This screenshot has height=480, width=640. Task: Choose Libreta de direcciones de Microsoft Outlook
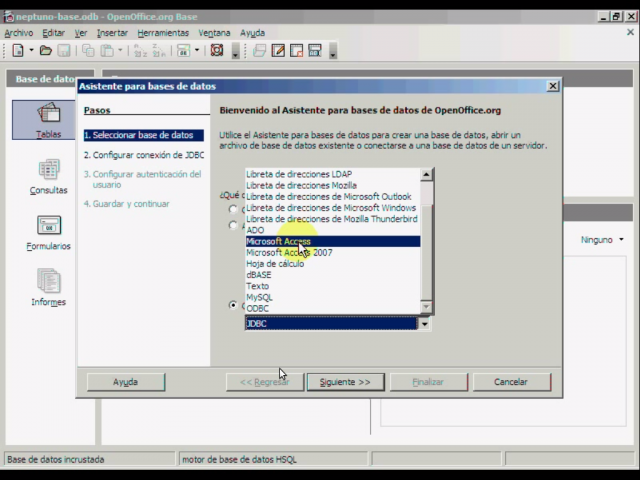[333, 197]
